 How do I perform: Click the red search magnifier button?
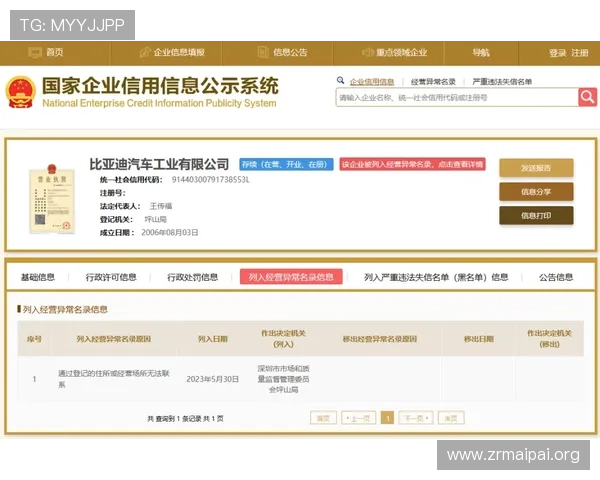(x=587, y=97)
